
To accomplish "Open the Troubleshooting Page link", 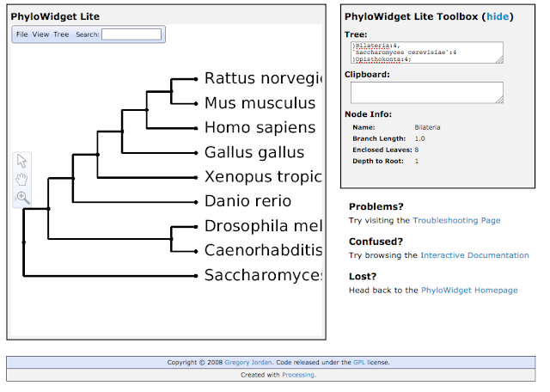I will pyautogui.click(x=456, y=221).
